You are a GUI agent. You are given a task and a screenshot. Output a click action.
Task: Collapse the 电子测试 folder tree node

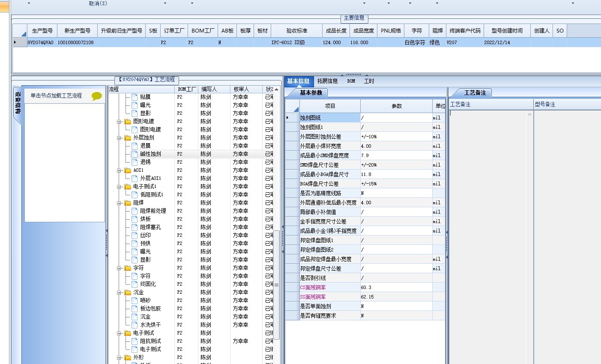point(119,334)
